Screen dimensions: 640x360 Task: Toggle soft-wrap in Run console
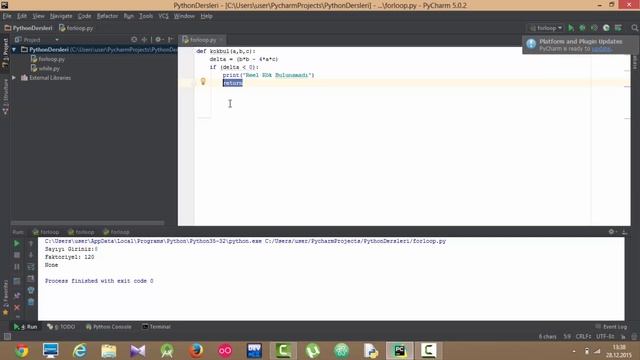(31, 267)
